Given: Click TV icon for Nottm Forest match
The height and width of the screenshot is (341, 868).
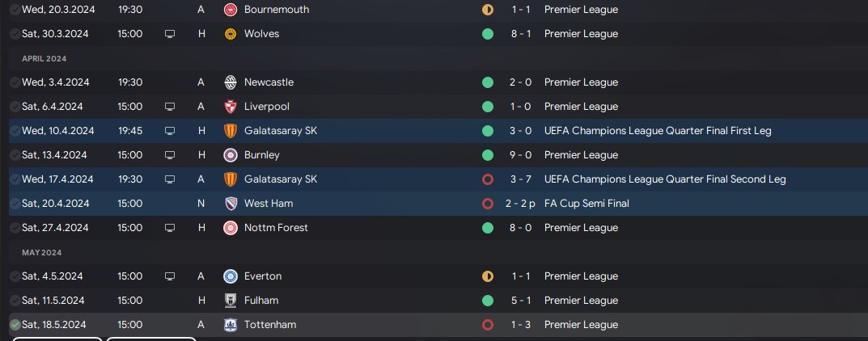Looking at the screenshot, I should click(170, 228).
